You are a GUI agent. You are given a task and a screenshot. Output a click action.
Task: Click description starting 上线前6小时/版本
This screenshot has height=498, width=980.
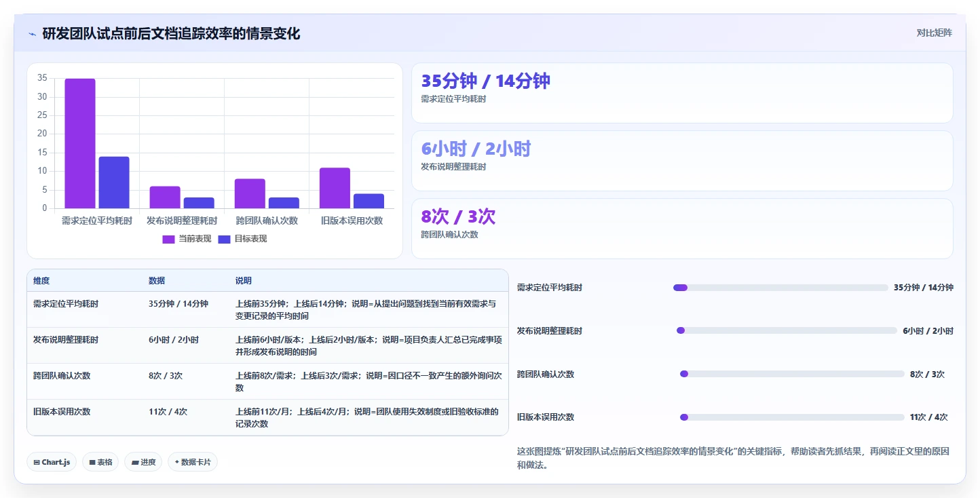click(x=369, y=345)
